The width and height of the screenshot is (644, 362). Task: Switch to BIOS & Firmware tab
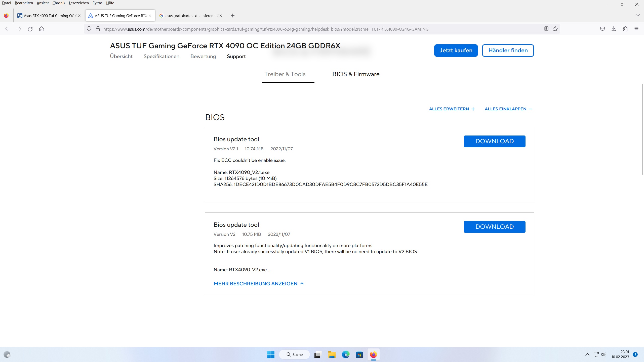pos(356,74)
